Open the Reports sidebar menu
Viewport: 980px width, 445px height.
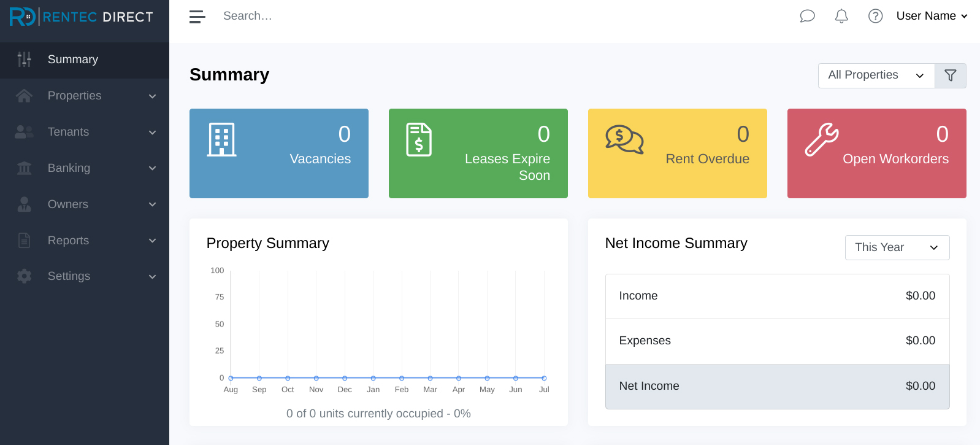pos(85,241)
